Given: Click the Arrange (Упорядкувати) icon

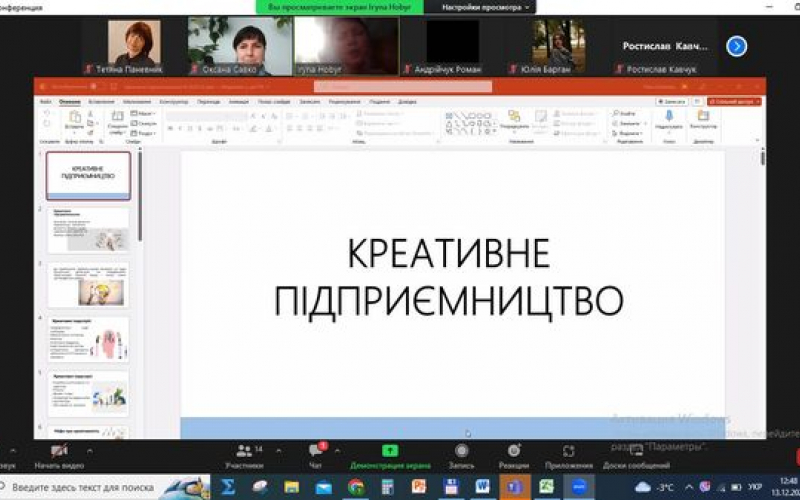Looking at the screenshot, I should click(x=514, y=117).
